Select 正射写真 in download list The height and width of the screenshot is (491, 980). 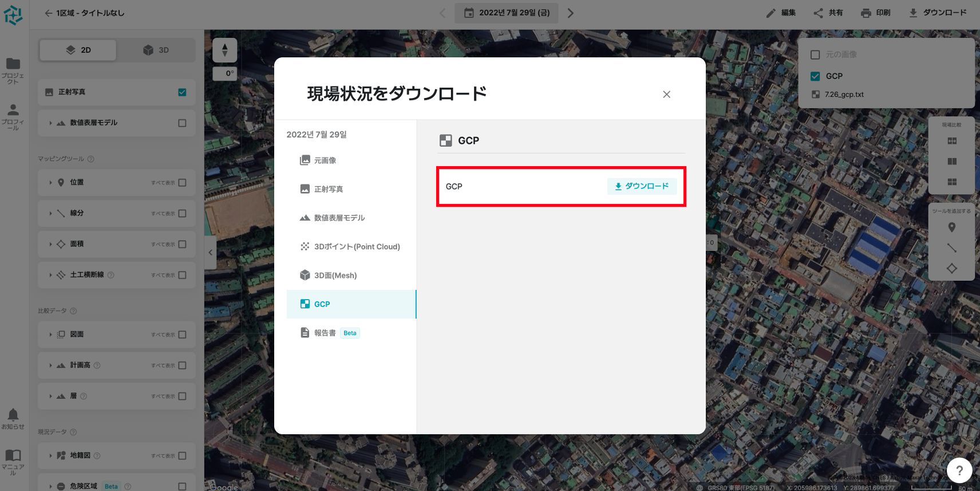(351, 189)
